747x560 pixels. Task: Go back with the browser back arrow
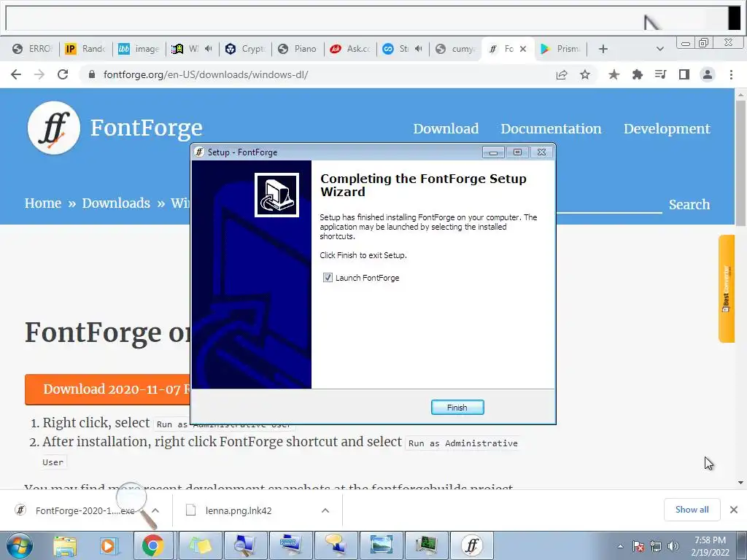pyautogui.click(x=16, y=74)
